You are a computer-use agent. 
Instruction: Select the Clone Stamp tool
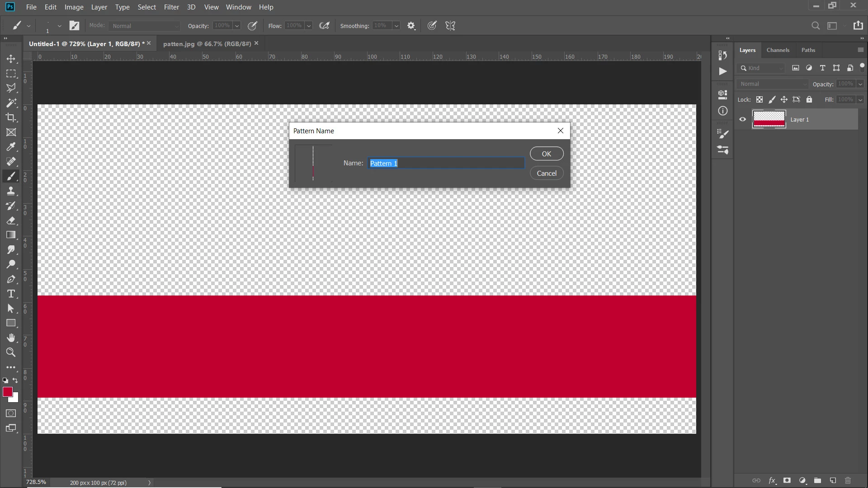(x=11, y=191)
